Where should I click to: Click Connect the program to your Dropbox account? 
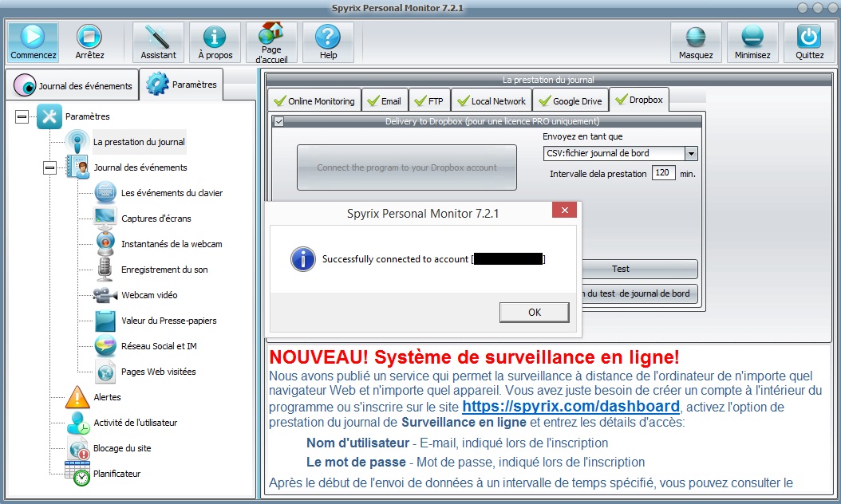click(407, 167)
